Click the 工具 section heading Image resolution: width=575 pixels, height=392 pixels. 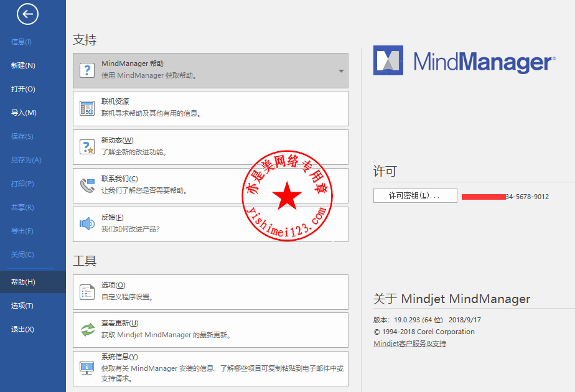(85, 261)
